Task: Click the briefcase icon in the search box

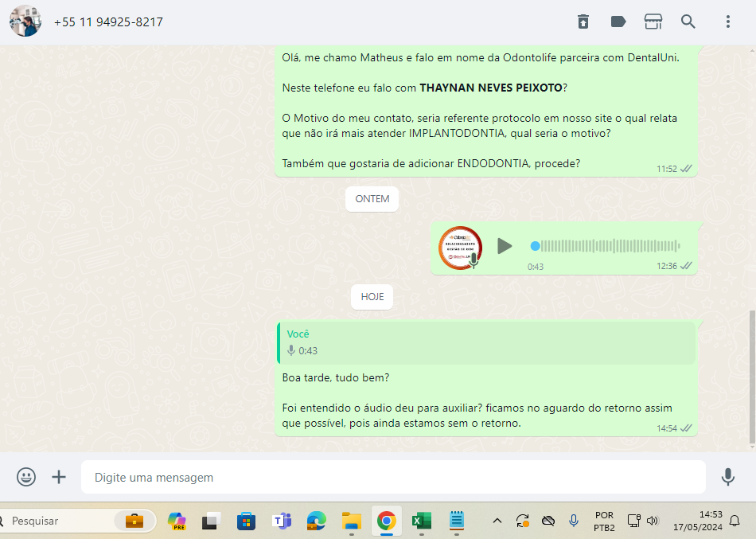Action: click(x=134, y=521)
